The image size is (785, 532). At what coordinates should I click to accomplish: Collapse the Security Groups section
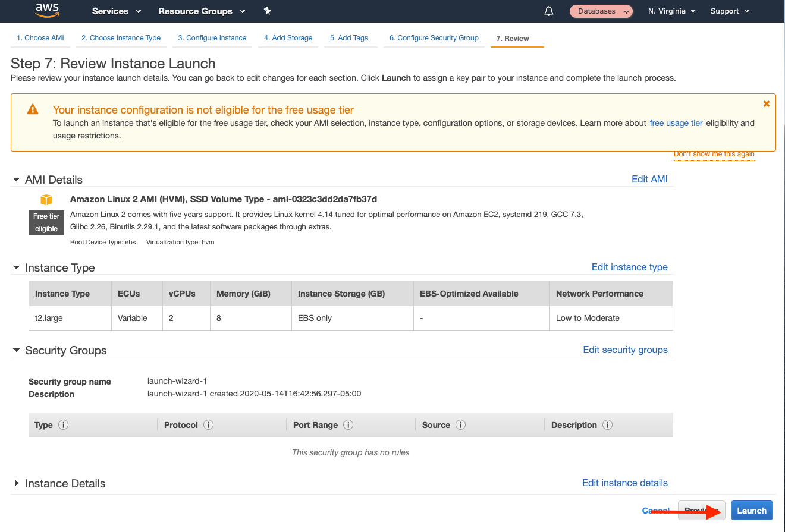coord(16,350)
